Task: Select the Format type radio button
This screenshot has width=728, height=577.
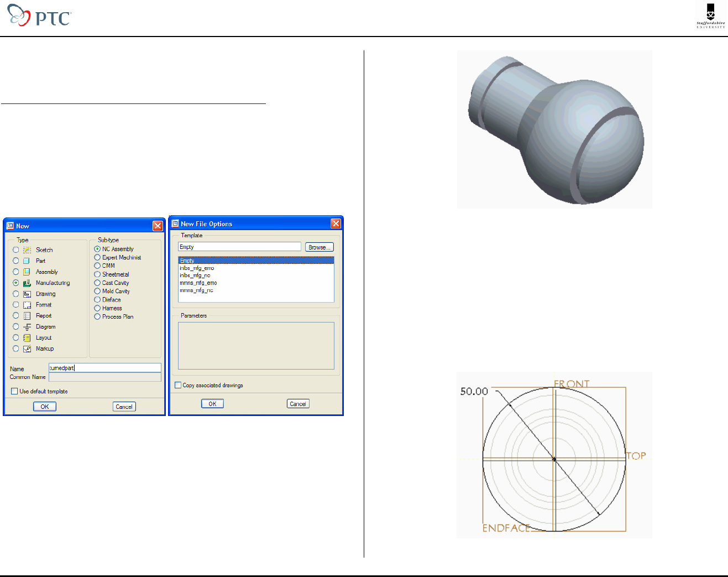Action: coord(16,305)
